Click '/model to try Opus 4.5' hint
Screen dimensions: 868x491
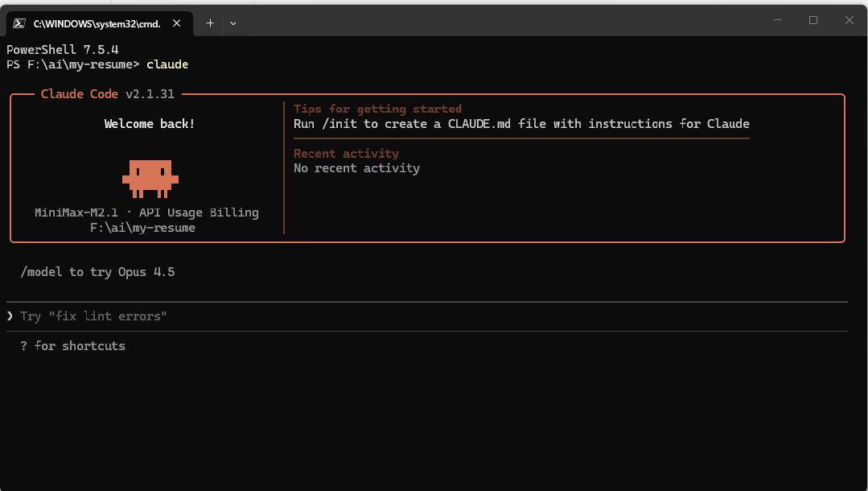97,272
